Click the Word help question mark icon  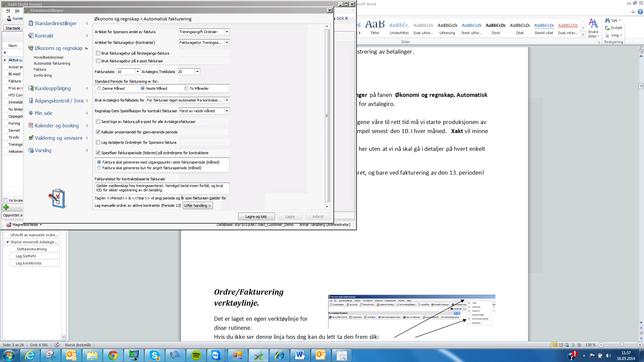(640, 12)
